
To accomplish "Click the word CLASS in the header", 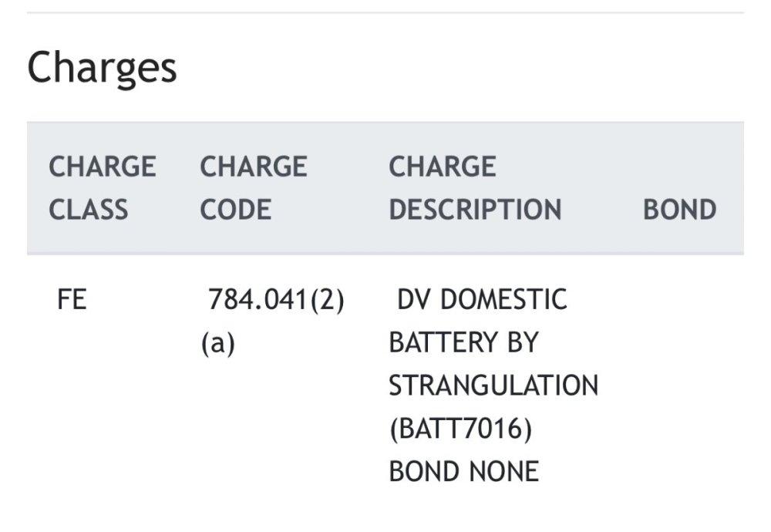I will (89, 210).
